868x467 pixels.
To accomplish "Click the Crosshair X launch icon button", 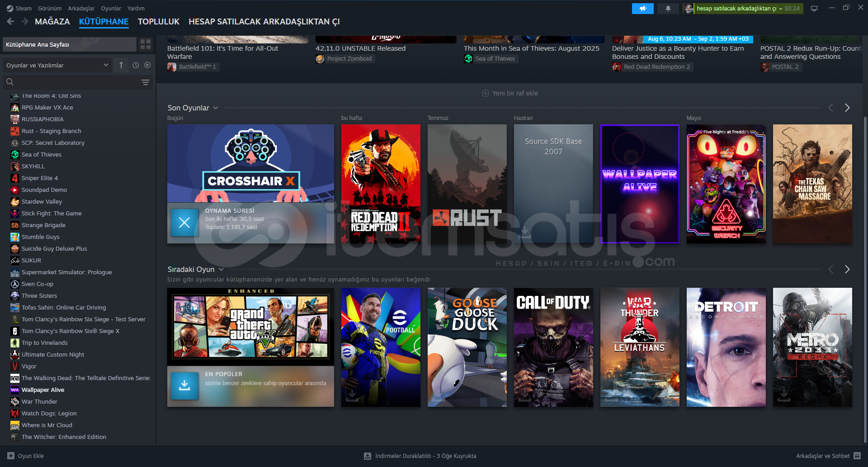I will point(184,222).
